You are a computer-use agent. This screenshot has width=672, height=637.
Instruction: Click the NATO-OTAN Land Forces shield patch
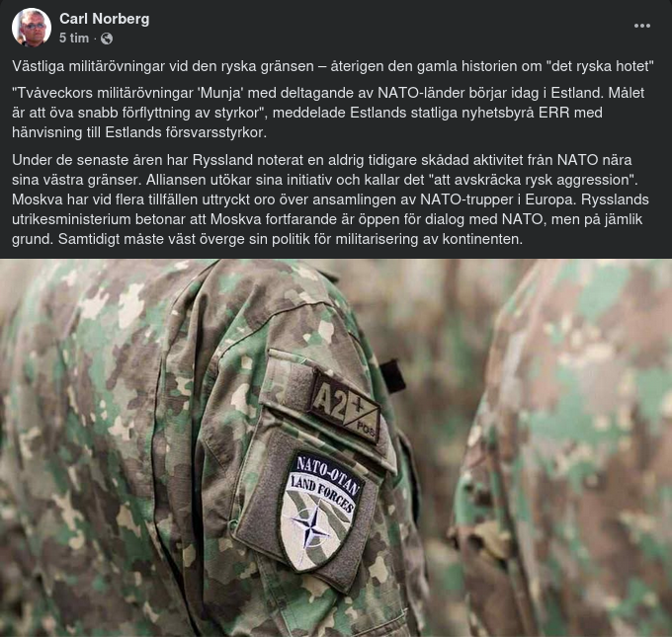pos(320,513)
